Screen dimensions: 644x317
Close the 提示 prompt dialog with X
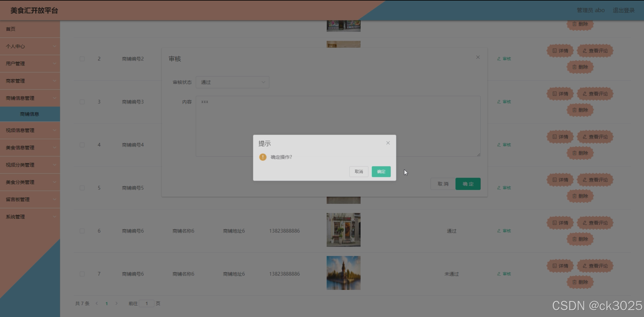coord(388,143)
